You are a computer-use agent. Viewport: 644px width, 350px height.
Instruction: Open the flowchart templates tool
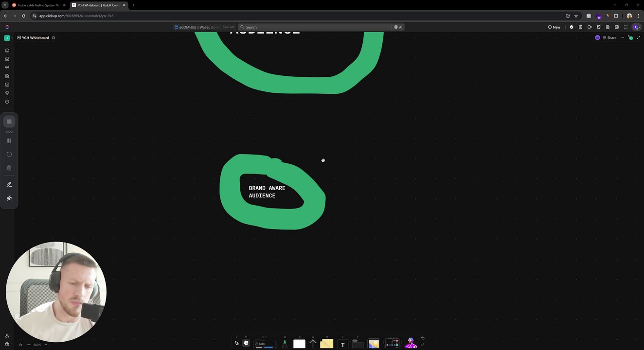click(x=393, y=344)
